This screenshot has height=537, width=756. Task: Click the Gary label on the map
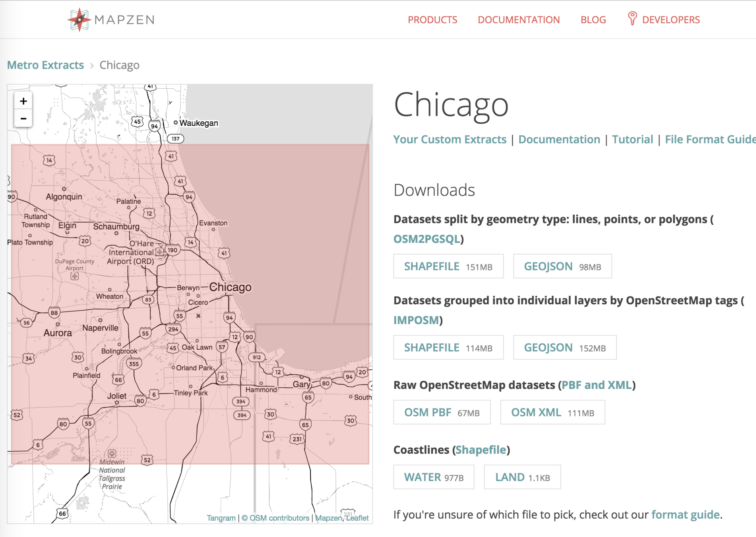point(302,384)
